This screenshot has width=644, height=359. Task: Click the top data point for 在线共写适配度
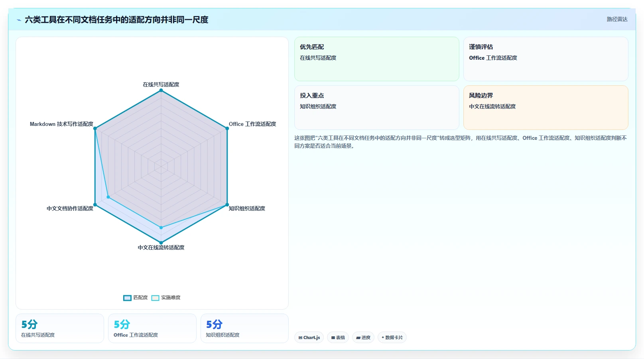pyautogui.click(x=161, y=90)
